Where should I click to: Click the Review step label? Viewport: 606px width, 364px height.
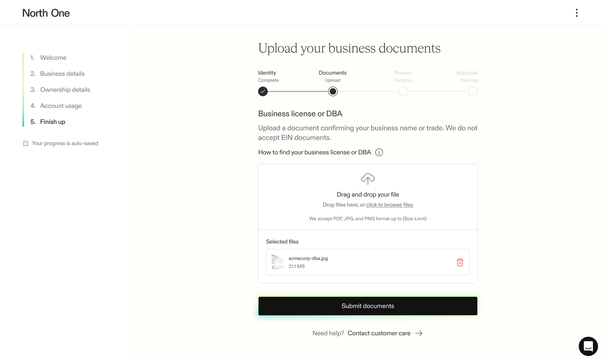(x=403, y=73)
